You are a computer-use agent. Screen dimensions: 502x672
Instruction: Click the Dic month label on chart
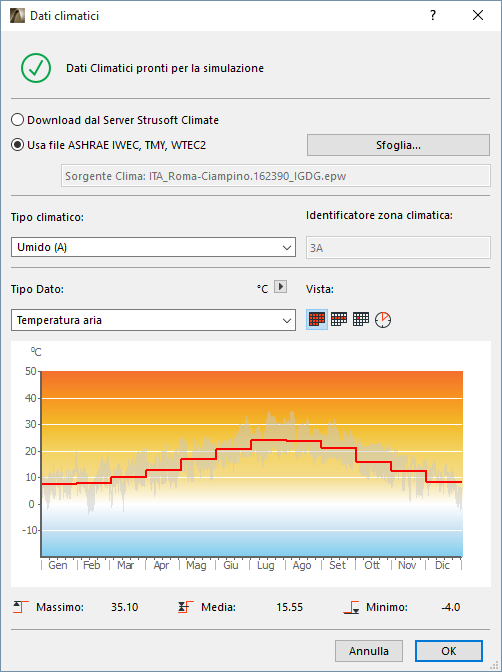click(442, 565)
